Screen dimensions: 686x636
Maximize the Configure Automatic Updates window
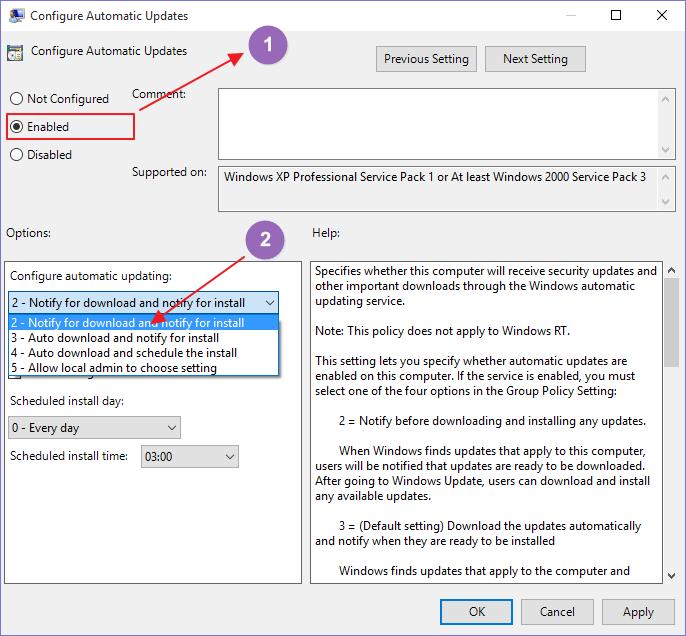(616, 15)
